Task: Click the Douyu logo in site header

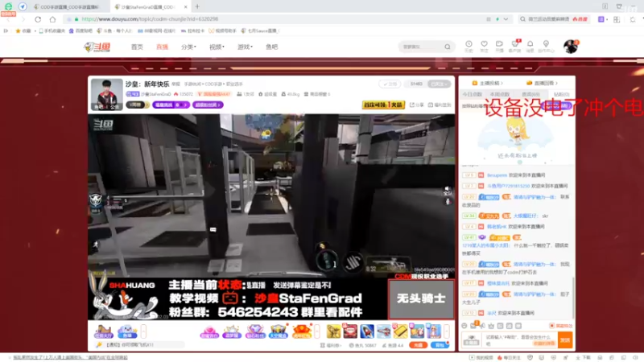Action: [97, 47]
